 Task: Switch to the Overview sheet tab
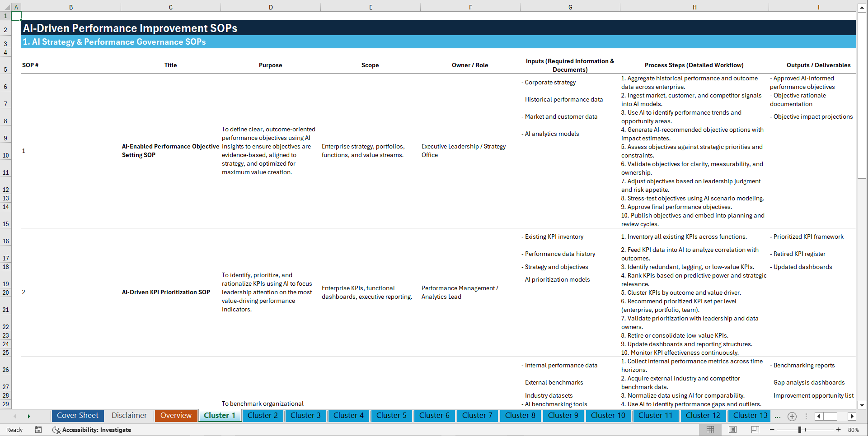(176, 416)
